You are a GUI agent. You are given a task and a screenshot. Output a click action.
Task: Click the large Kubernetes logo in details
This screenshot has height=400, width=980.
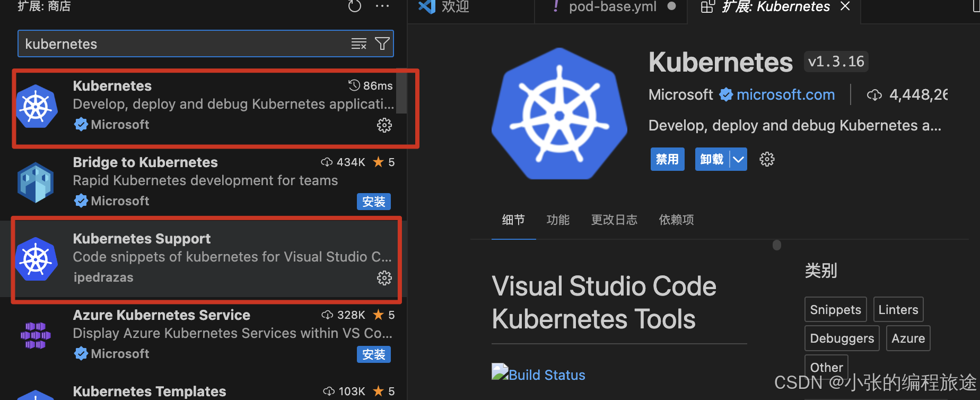click(x=559, y=114)
